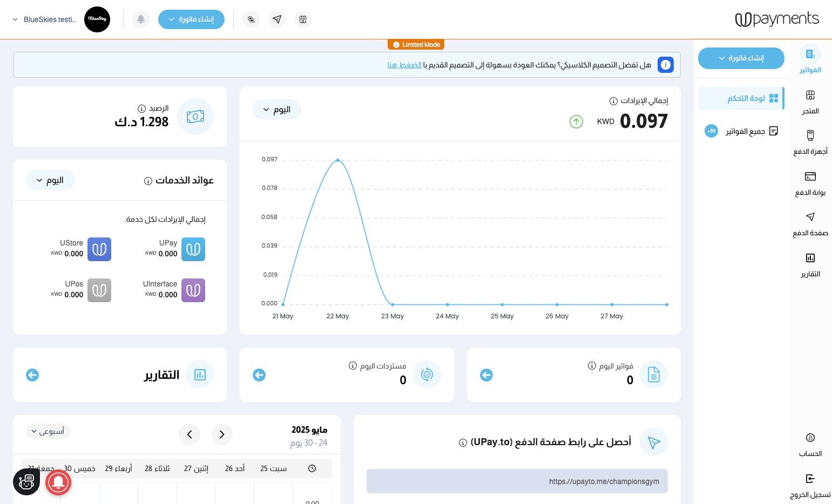Expand اليوم dropdown in revenue chart

click(276, 110)
